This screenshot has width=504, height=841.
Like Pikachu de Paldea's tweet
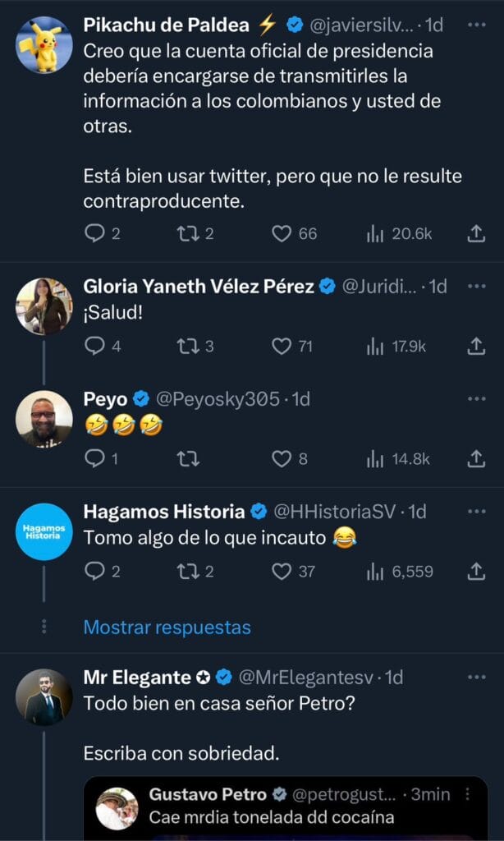point(282,234)
